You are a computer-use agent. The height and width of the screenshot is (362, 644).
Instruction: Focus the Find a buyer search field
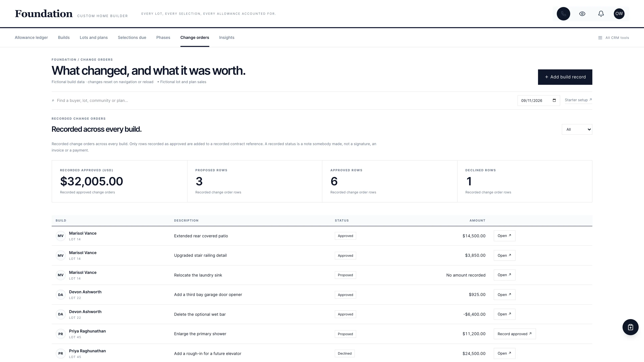(x=282, y=100)
